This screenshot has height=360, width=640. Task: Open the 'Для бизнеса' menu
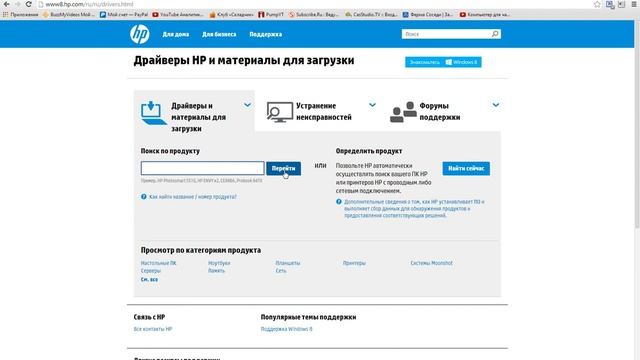click(219, 34)
